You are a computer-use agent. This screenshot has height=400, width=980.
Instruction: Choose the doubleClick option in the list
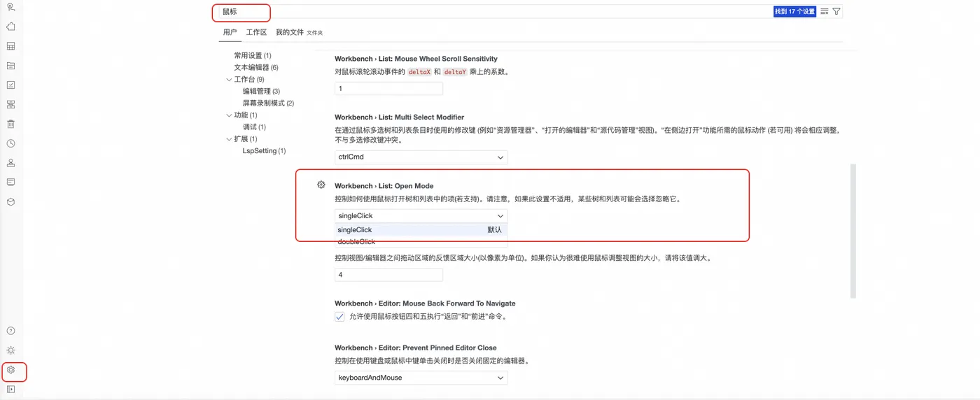click(421, 242)
